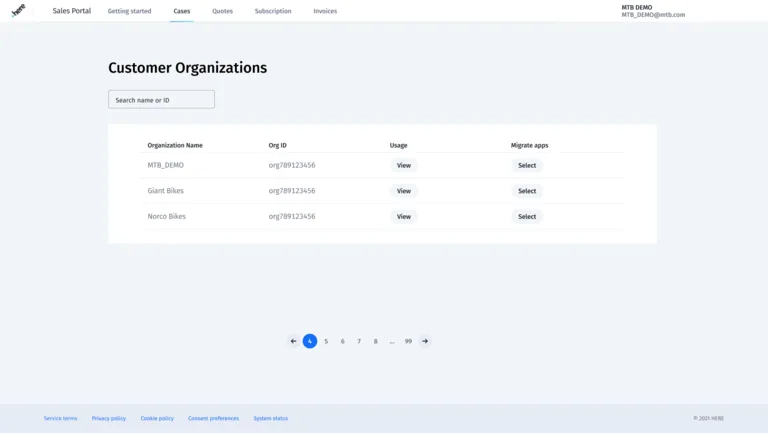Click the Migrate apps column header
The height and width of the screenshot is (433, 768).
coord(529,145)
